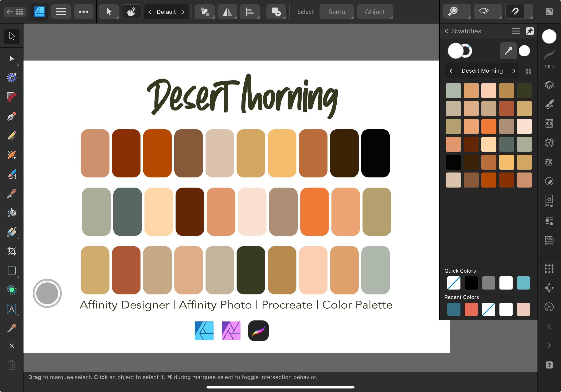Select the Artistic Text tool
The width and height of the screenshot is (561, 392).
12,309
